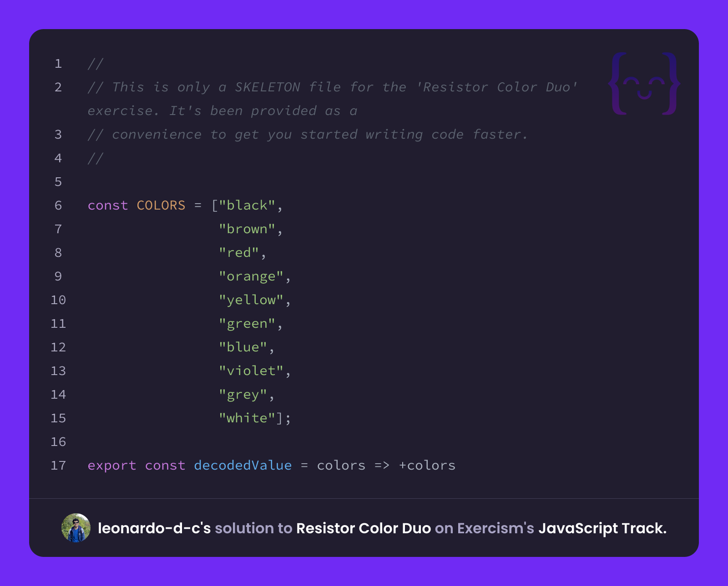Click the "yellow" string value

251,300
